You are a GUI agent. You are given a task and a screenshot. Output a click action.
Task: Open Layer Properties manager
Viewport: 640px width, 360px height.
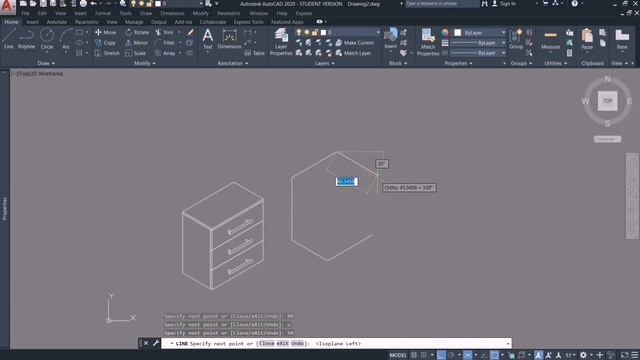(281, 42)
